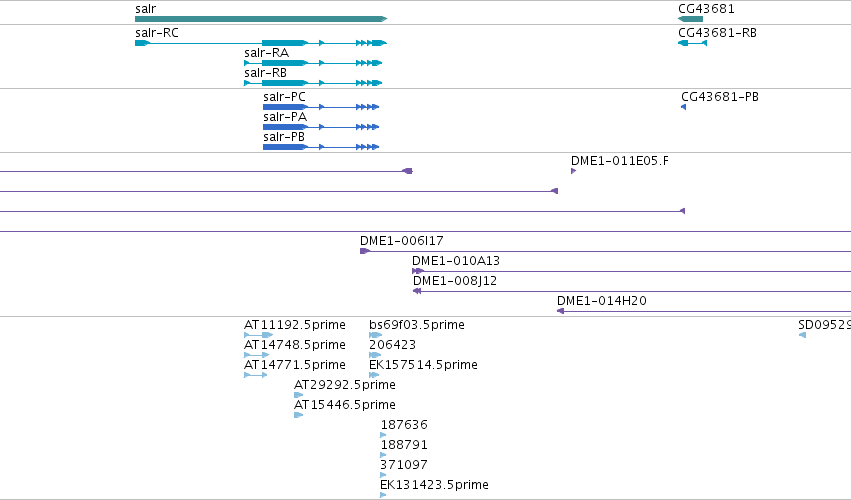Screen dimensions: 851x500
Task: Select the bs69f03.5prime EST glyph
Action: pyautogui.click(x=376, y=335)
